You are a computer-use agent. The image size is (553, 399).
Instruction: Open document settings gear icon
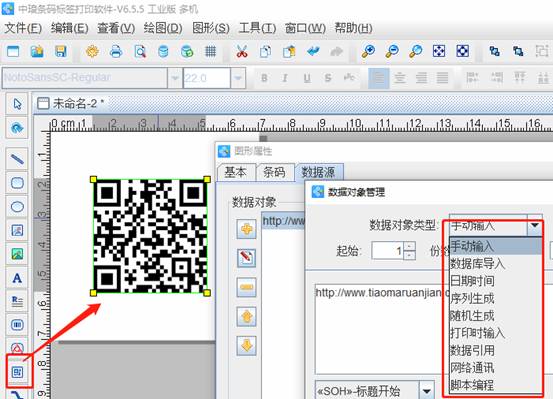[x=92, y=52]
